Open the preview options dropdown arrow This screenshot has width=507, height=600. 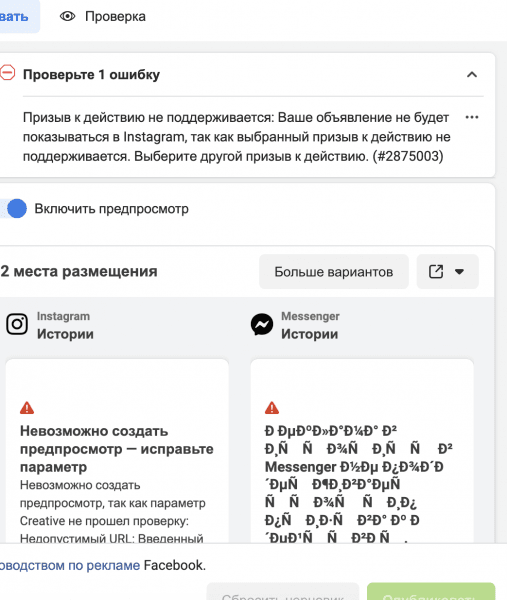pos(459,272)
